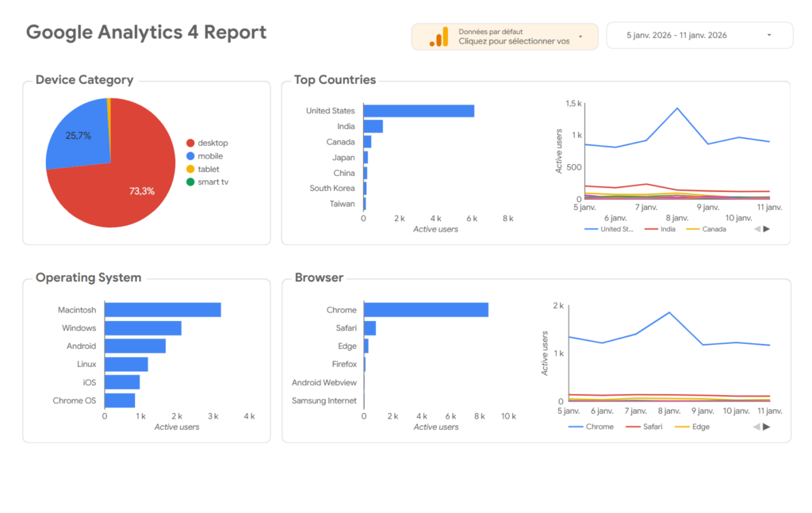Toggle the desktop slice in the Device Category legend
The width and height of the screenshot is (812, 513).
tap(208, 143)
